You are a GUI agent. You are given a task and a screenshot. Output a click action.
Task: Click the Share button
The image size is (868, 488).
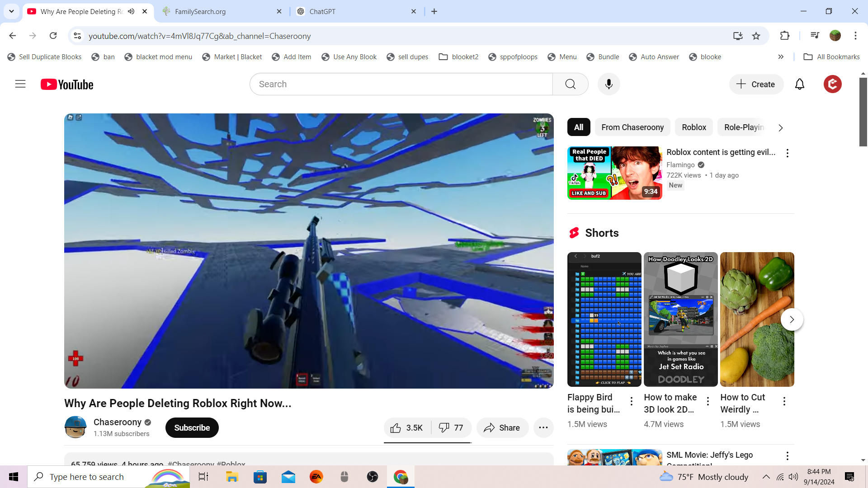pos(502,427)
